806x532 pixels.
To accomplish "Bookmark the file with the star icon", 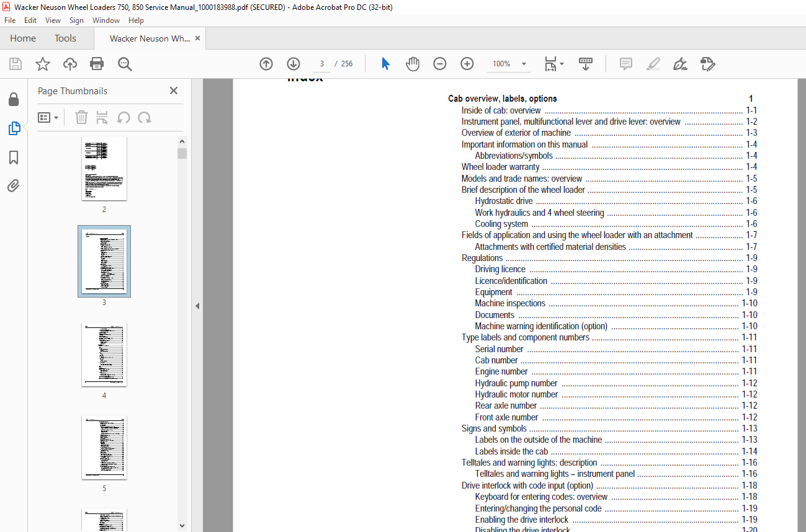I will point(43,64).
